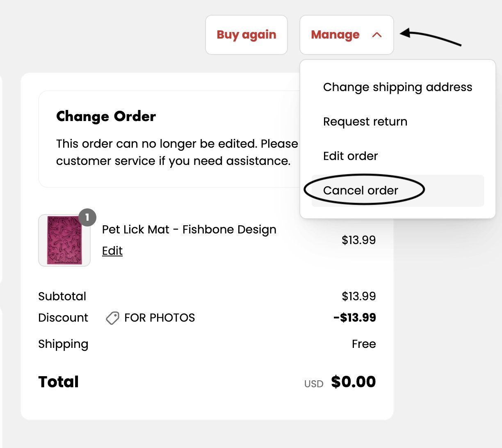Click the USD currency label

pos(314,384)
